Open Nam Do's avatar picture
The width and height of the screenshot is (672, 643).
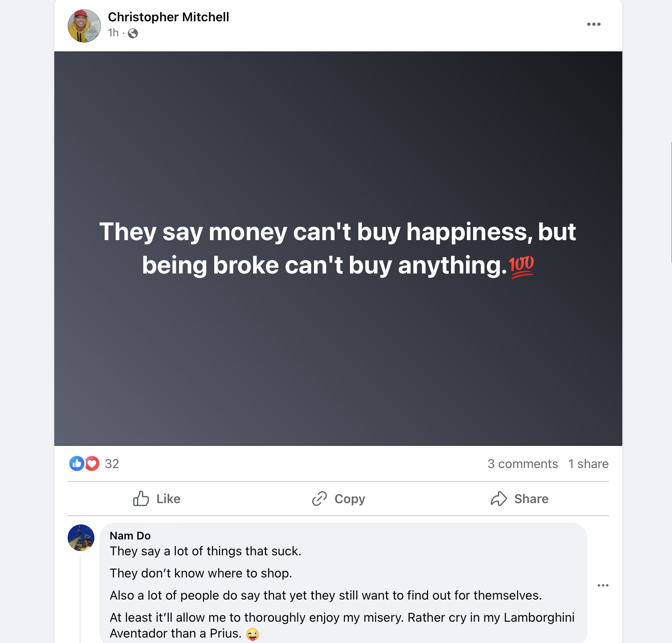[x=81, y=538]
